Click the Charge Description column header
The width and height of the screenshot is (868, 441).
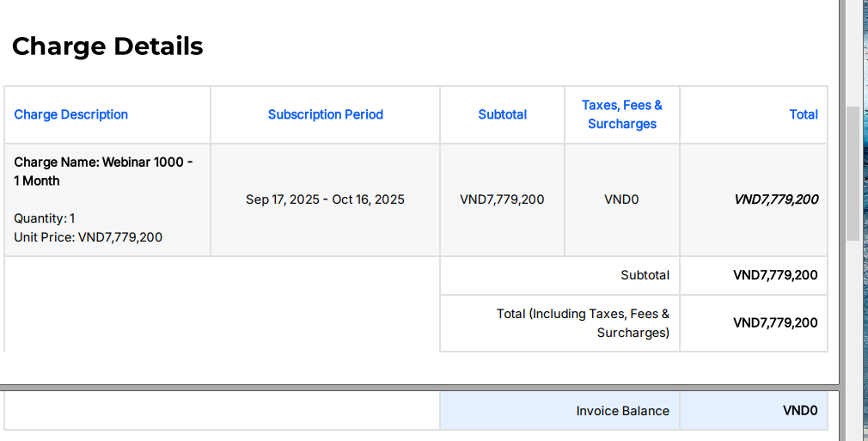[x=71, y=114]
